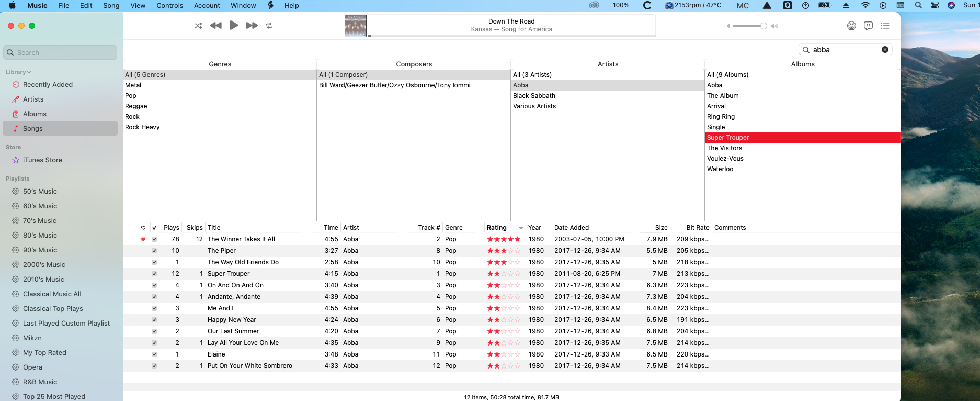The width and height of the screenshot is (980, 401).
Task: Open the Window menu
Action: point(243,5)
